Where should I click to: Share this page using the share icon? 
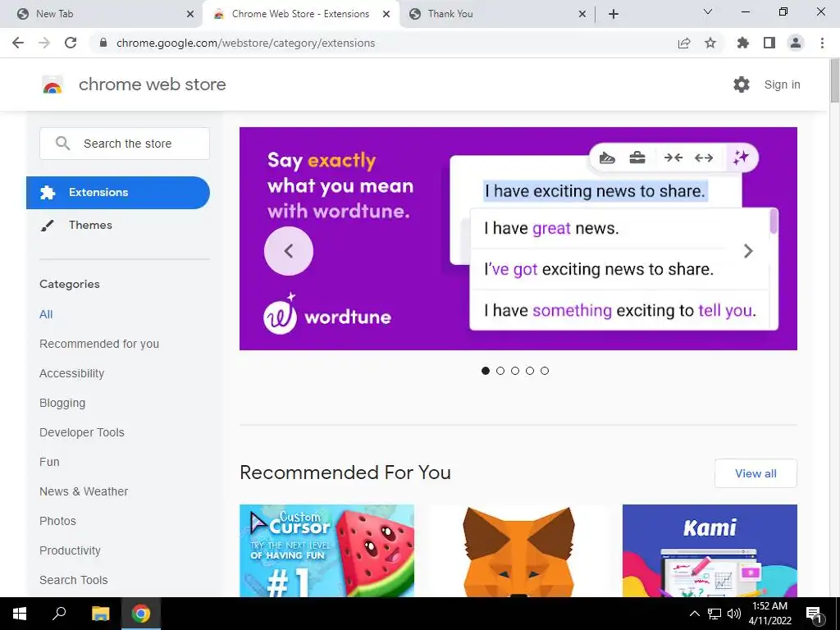pyautogui.click(x=684, y=43)
